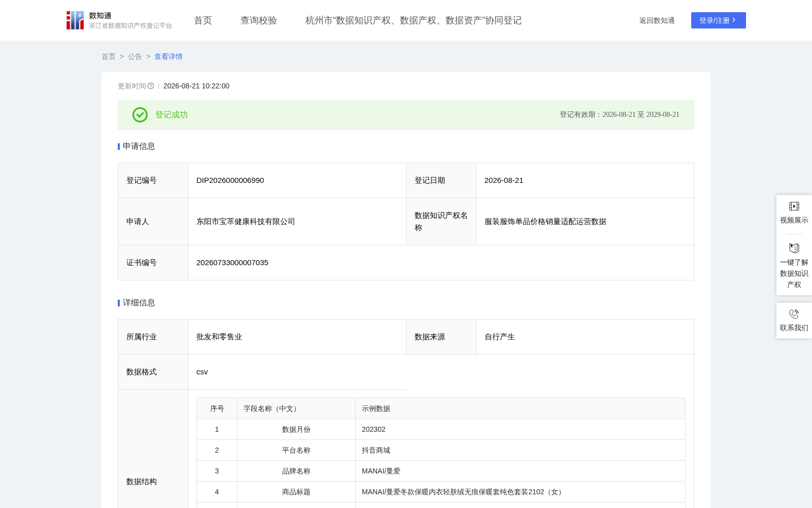Go to 首页 in the breadcrumb

tap(109, 56)
